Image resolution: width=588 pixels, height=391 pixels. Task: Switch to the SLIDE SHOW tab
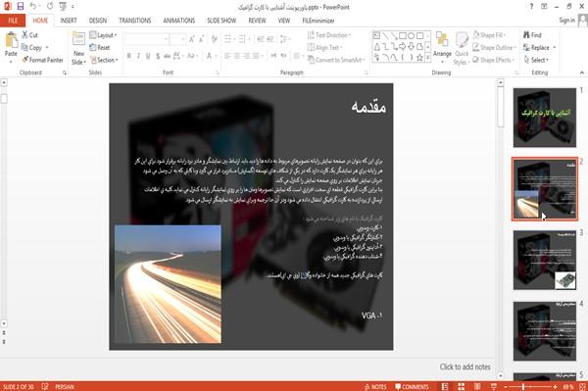(x=221, y=21)
